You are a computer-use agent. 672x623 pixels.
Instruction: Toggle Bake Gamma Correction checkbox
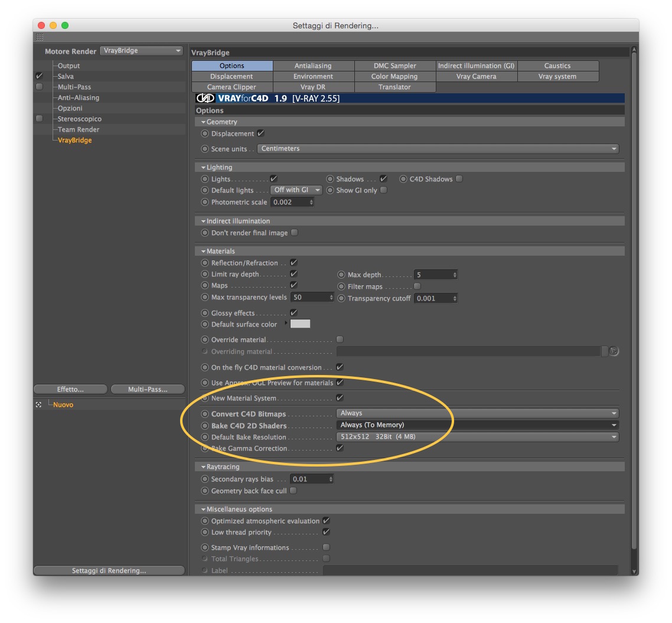(x=340, y=448)
